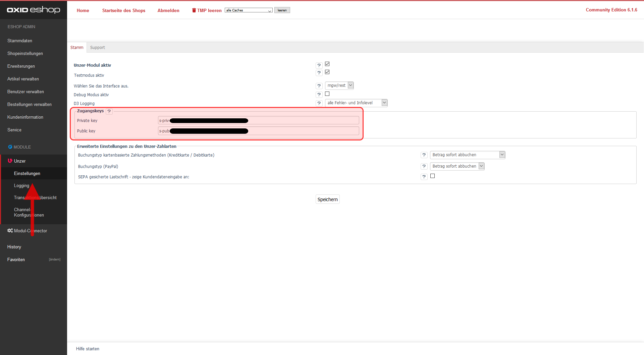Viewport: 644px width, 355px height.
Task: Uncheck the Unzer-Modul aktiv checkbox
Action: (327, 64)
